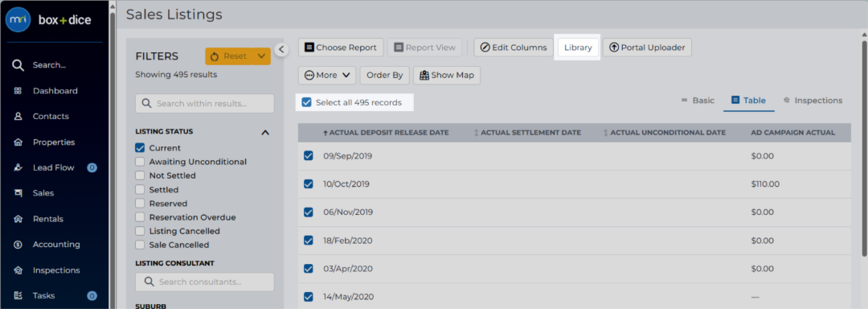Click the box+dice brand name
Image resolution: width=868 pixels, height=309 pixels.
65,20
